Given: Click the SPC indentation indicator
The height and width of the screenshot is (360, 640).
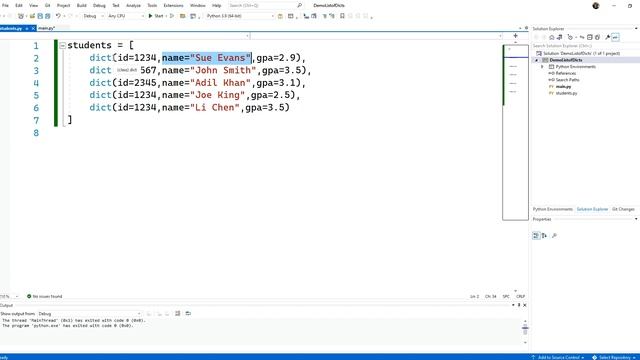Looking at the screenshot, I should point(506,296).
